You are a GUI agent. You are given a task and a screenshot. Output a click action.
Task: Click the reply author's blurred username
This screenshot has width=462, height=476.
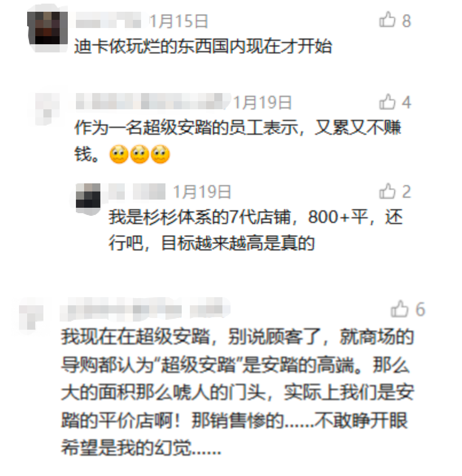(136, 191)
